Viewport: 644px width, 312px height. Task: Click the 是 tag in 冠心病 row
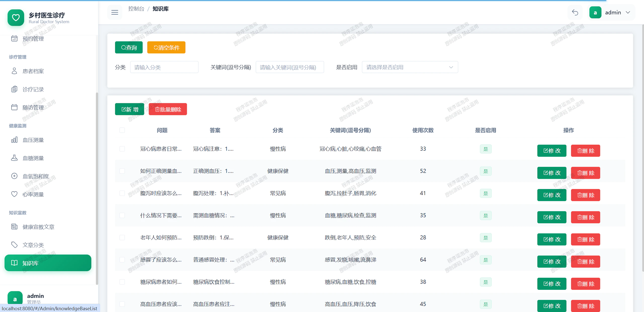(x=486, y=149)
